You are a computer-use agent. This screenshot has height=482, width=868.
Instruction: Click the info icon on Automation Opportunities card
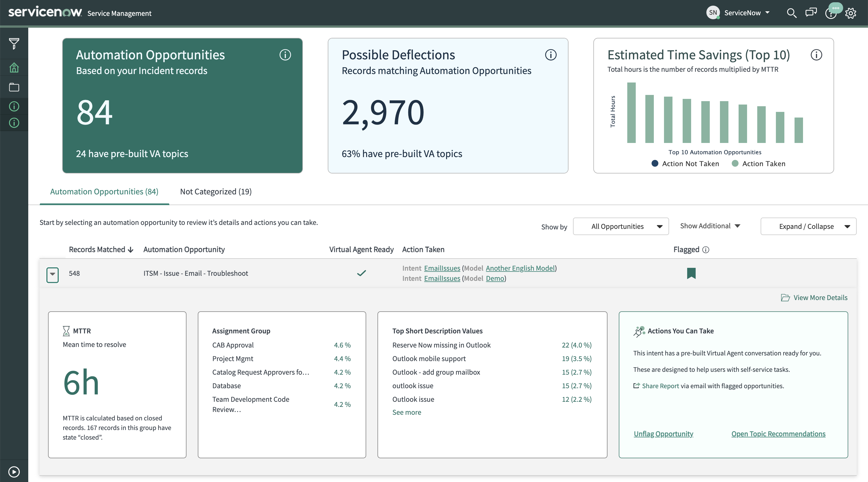[285, 55]
